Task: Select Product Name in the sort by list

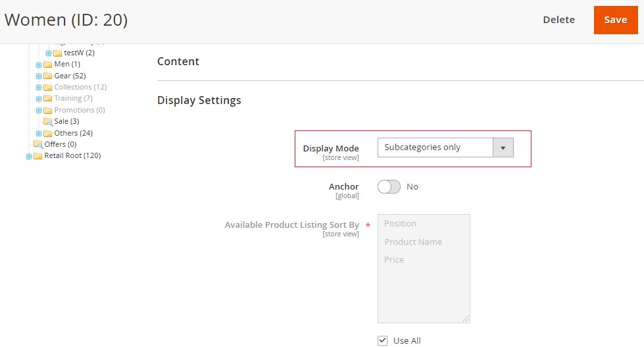Action: 413,242
